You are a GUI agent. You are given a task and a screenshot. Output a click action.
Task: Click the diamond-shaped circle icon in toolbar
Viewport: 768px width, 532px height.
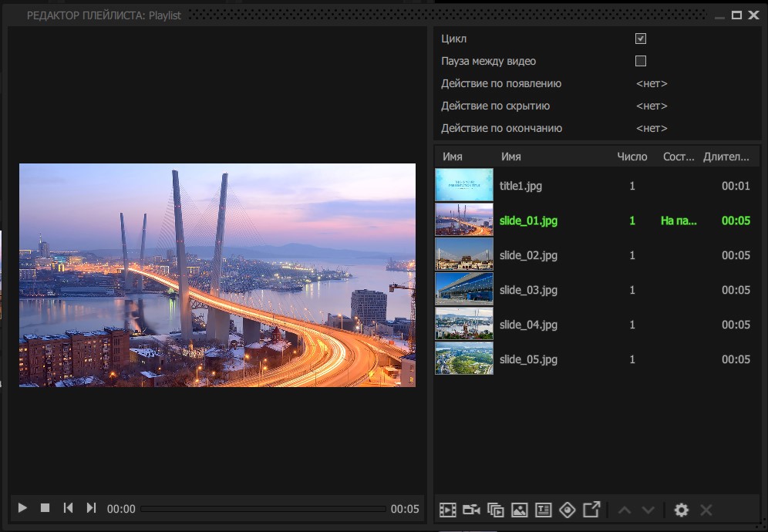[x=568, y=510]
